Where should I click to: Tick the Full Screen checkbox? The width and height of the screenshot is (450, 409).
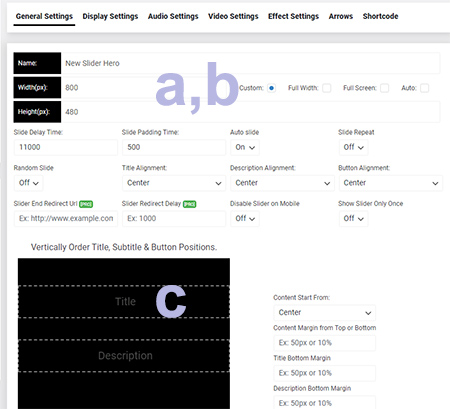pyautogui.click(x=384, y=88)
